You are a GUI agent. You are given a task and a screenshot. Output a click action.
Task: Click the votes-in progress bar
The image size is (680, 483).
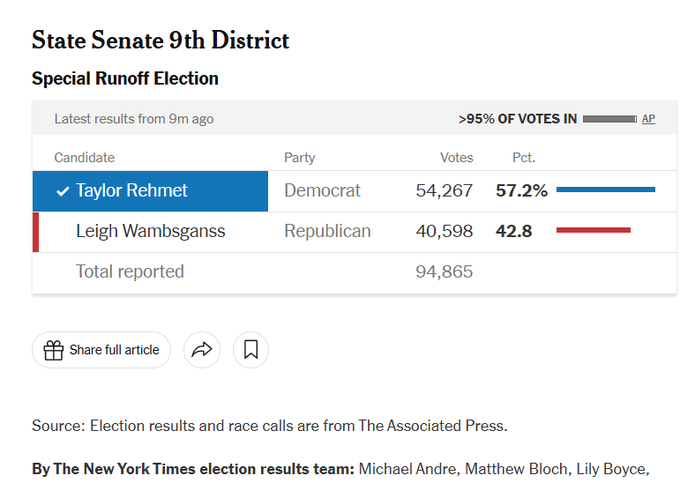610,119
